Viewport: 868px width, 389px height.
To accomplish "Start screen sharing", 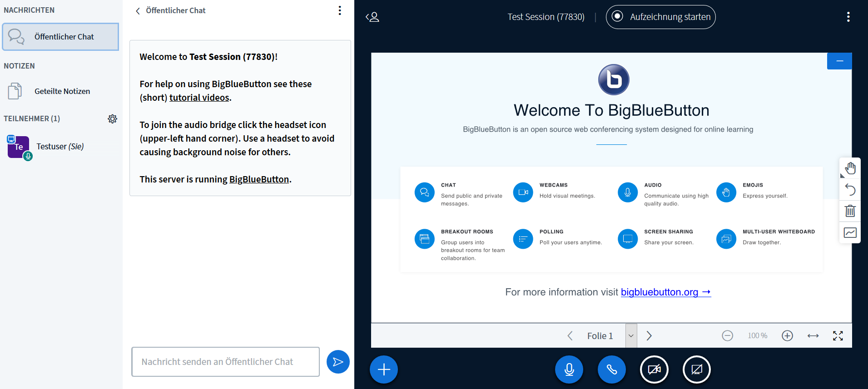I will coord(697,369).
